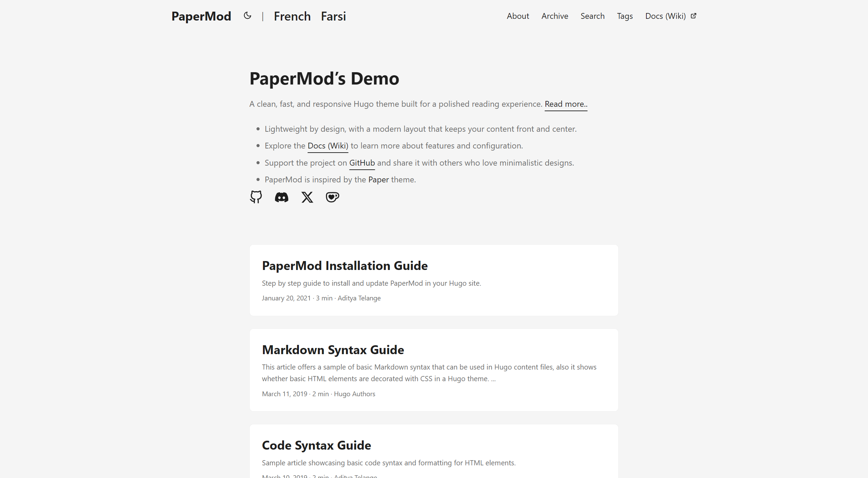
Task: Click the Docs (Wiki) link in the bullet list
Action: click(328, 146)
